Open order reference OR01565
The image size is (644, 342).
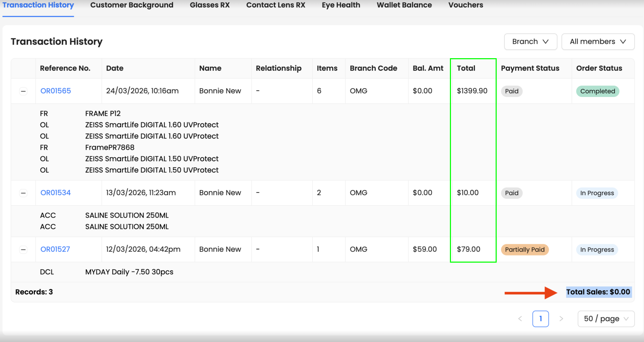coord(55,91)
